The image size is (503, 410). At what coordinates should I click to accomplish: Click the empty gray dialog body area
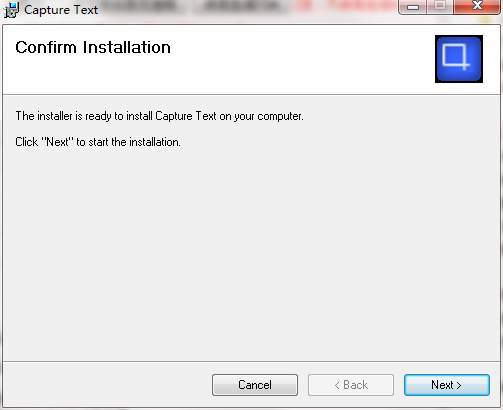click(251, 253)
